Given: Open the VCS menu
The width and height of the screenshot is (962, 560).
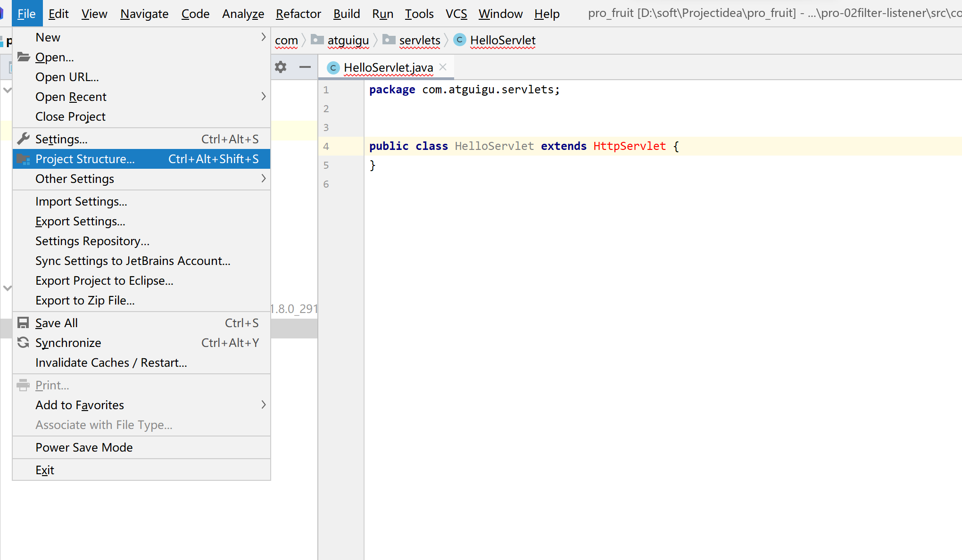Looking at the screenshot, I should pyautogui.click(x=456, y=14).
